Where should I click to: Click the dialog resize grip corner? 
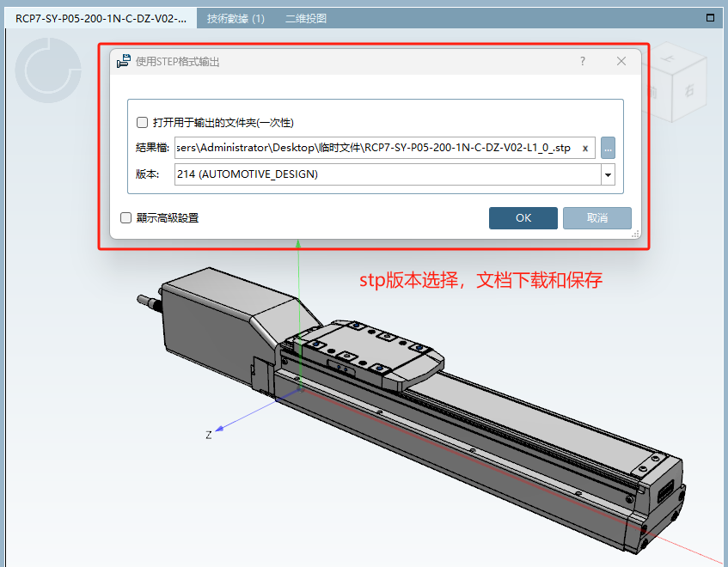635,234
